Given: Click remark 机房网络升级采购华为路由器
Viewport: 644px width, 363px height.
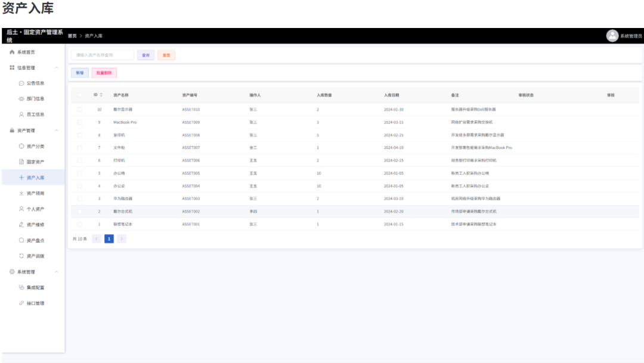Looking at the screenshot, I should point(476,198).
